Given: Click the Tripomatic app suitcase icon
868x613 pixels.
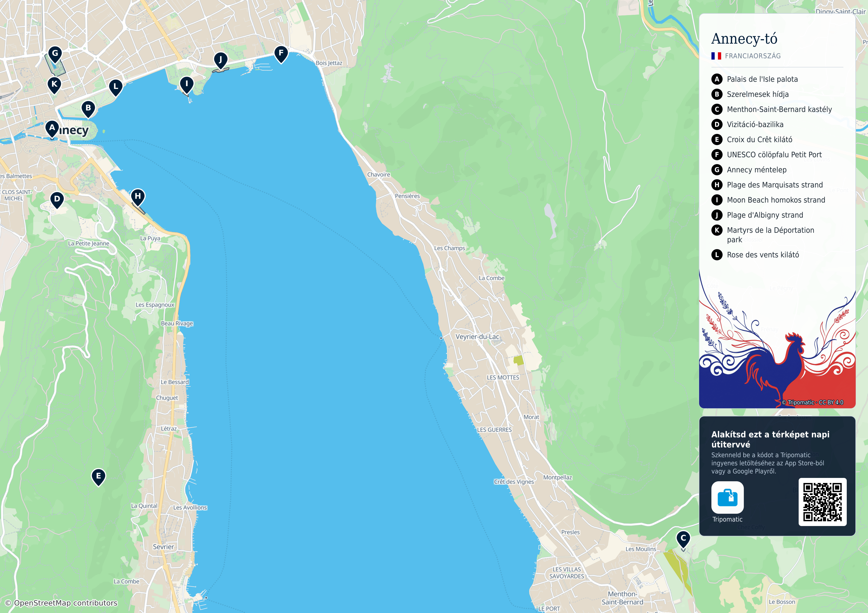Looking at the screenshot, I should pyautogui.click(x=727, y=497).
